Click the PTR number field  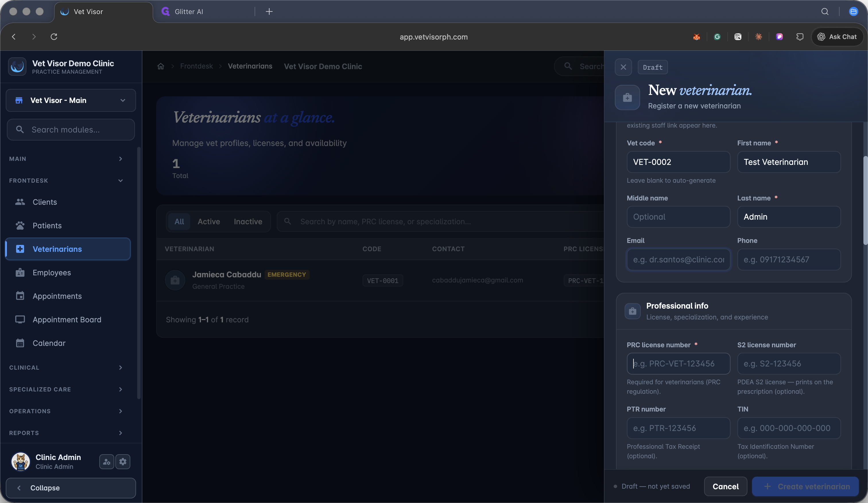(678, 428)
